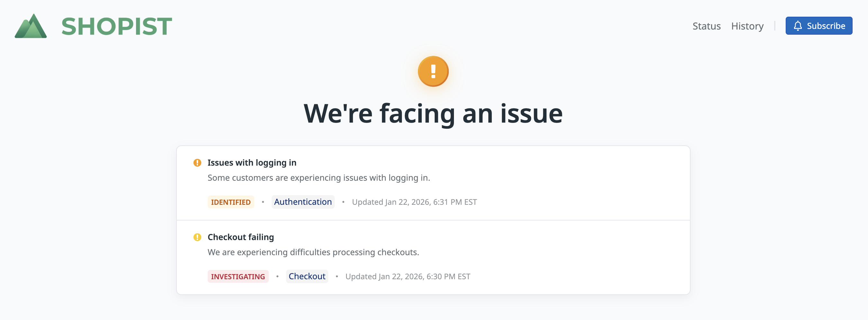Screen dimensions: 868x320
Task: Click the Shopist mountain logo icon
Action: [x=31, y=26]
